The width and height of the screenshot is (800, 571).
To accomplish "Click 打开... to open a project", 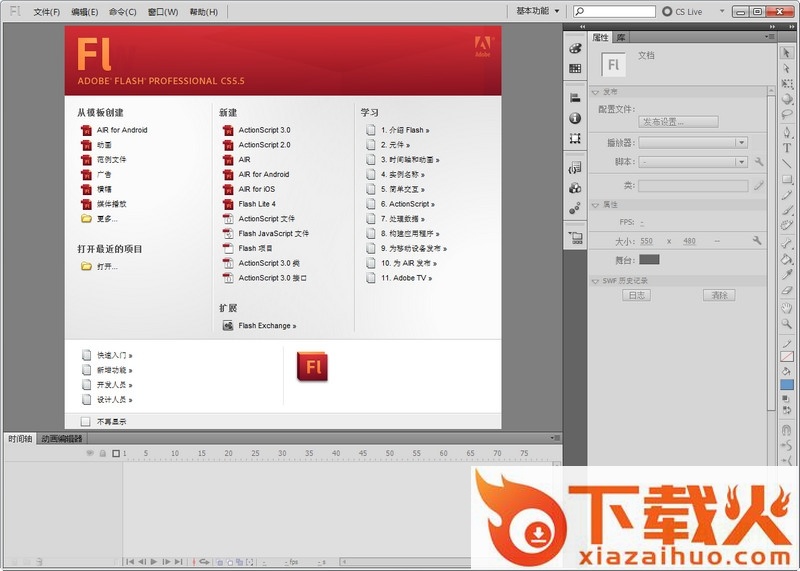I will tap(99, 266).
